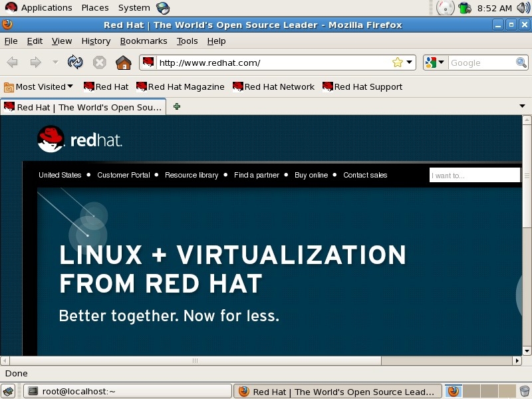This screenshot has width=532, height=399.
Task: Click in the URL address field
Action: pyautogui.click(x=273, y=63)
